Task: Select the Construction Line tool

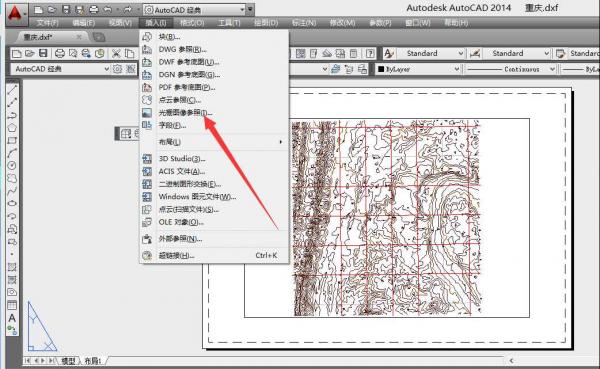Action: pos(12,102)
